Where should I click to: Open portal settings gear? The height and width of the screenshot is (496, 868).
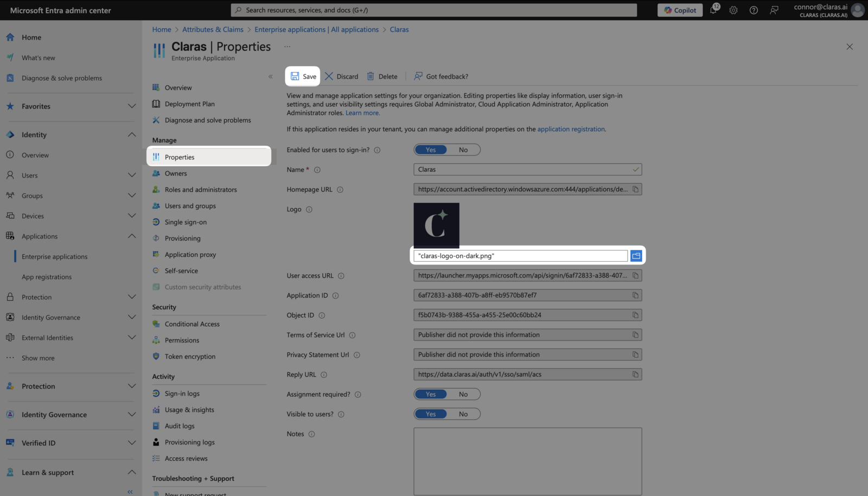[x=733, y=10]
